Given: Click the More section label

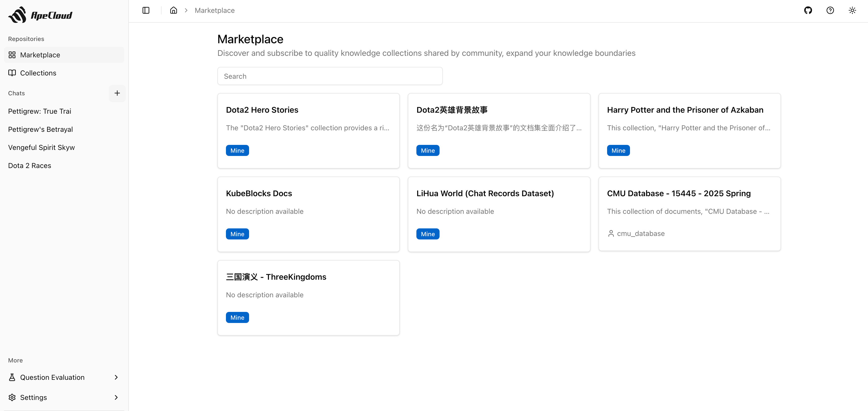Looking at the screenshot, I should pos(15,360).
